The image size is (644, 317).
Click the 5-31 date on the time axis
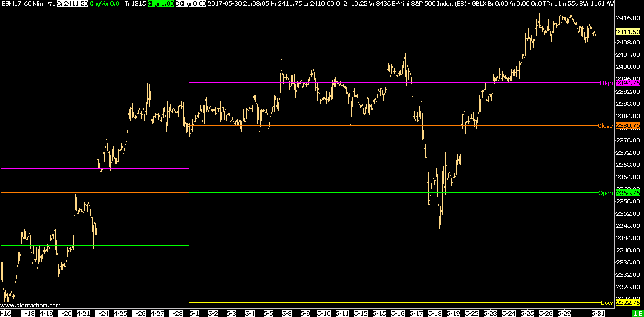click(x=599, y=313)
